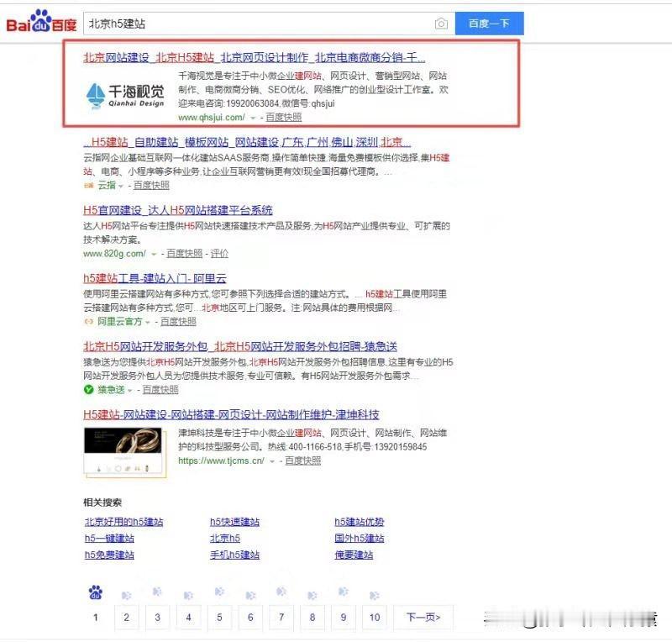Go to results page 9

pos(344,618)
